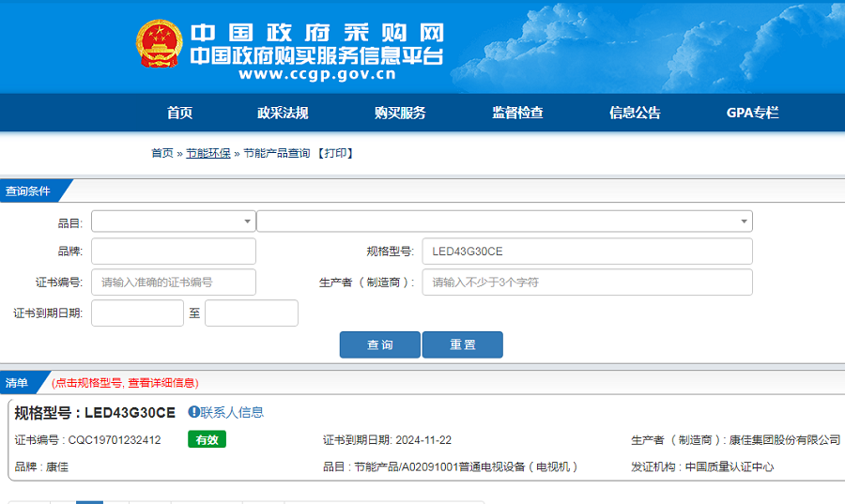Clear the form with 重置 button
The height and width of the screenshot is (504, 845).
tap(462, 344)
